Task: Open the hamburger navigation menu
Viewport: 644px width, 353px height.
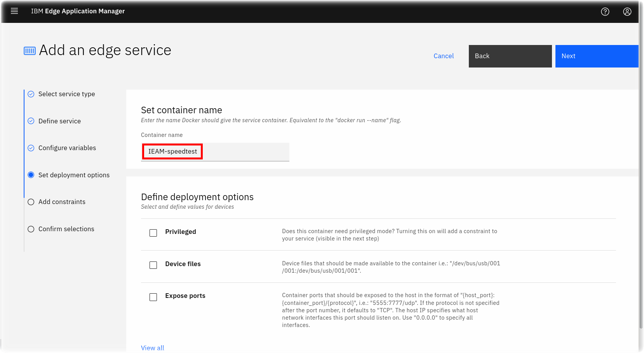Action: pos(14,11)
